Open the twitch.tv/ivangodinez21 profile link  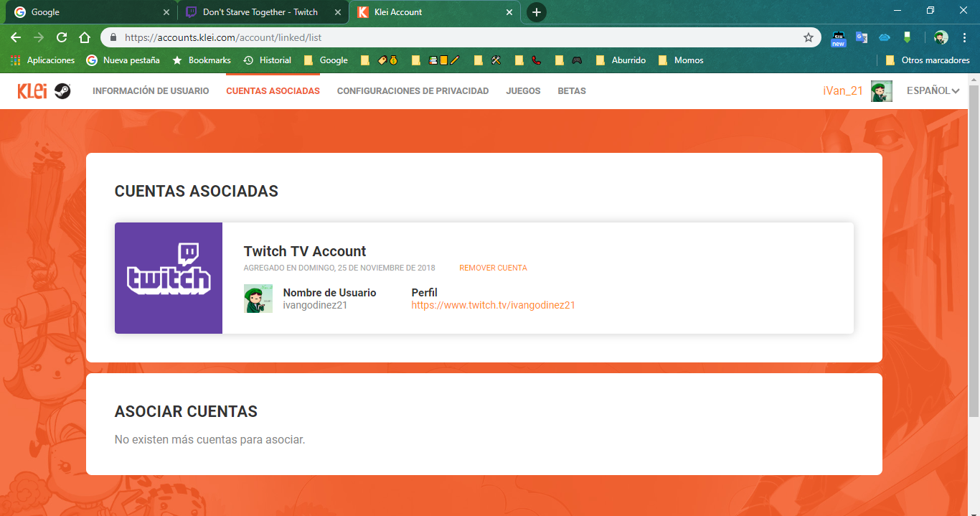click(x=493, y=305)
